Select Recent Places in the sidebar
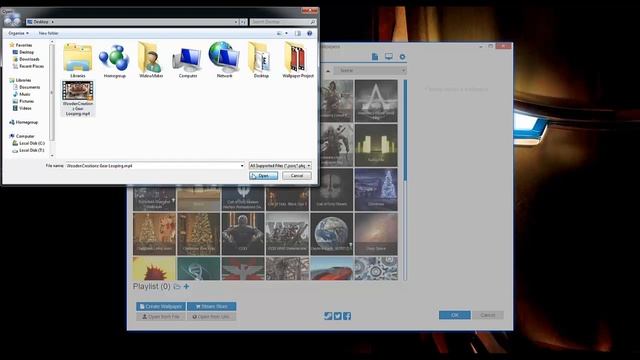The width and height of the screenshot is (640, 360). pos(31,66)
